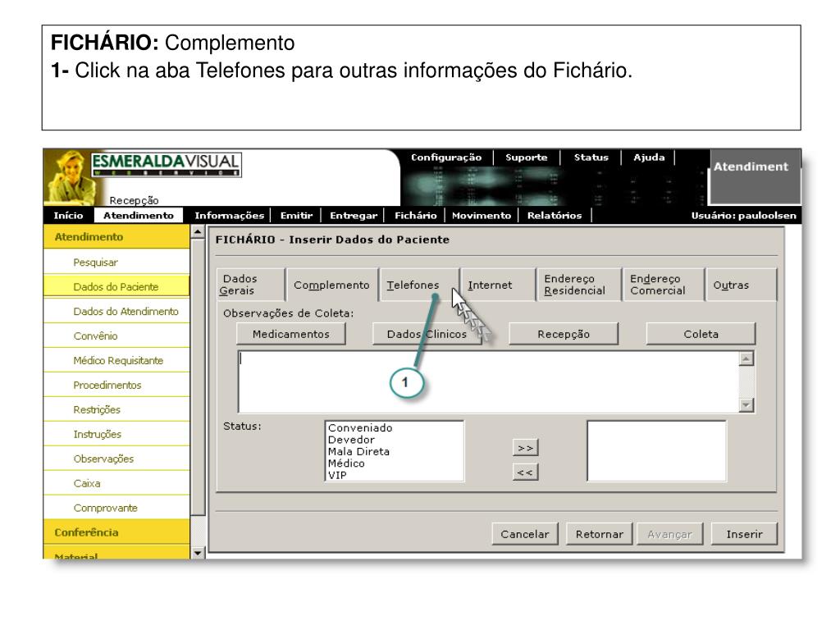Image resolution: width=840 pixels, height=630 pixels.
Task: Open the Status top menu
Action: [591, 157]
